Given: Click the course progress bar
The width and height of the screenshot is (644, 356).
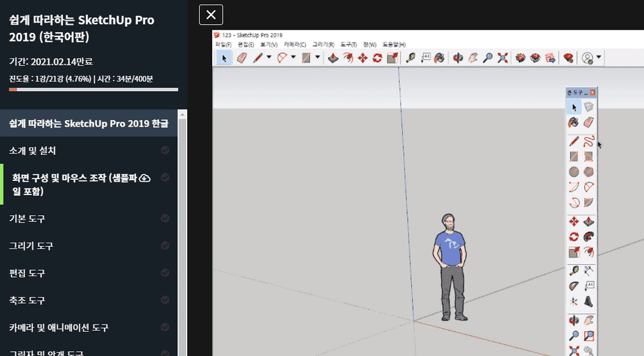Looking at the screenshot, I should click(x=94, y=89).
